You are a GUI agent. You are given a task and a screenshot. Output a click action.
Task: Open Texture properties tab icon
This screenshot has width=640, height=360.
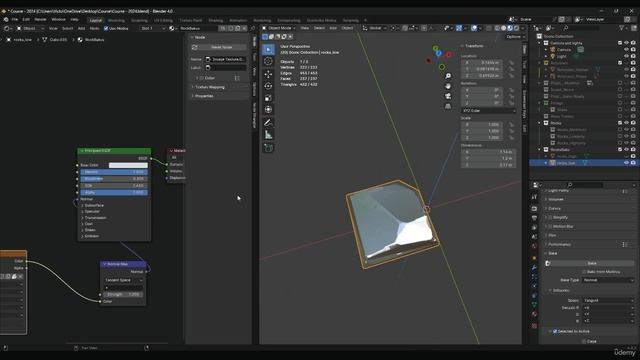pos(534,326)
